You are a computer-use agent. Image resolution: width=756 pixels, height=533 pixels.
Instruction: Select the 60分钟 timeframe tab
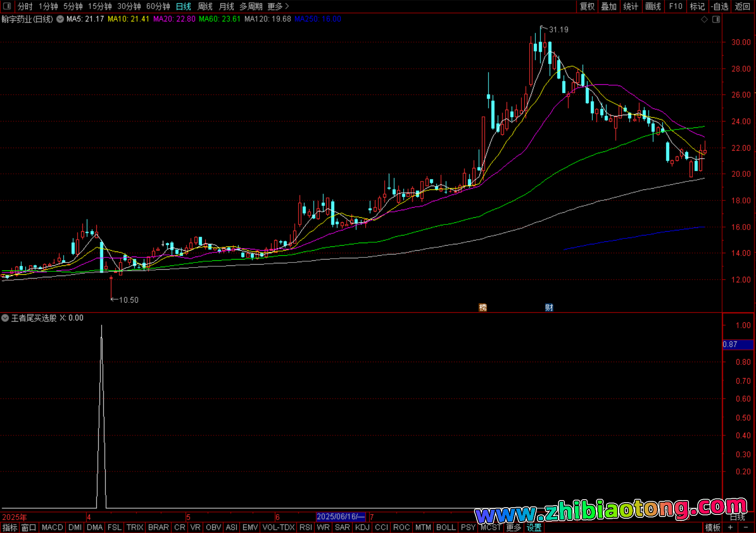pyautogui.click(x=158, y=6)
